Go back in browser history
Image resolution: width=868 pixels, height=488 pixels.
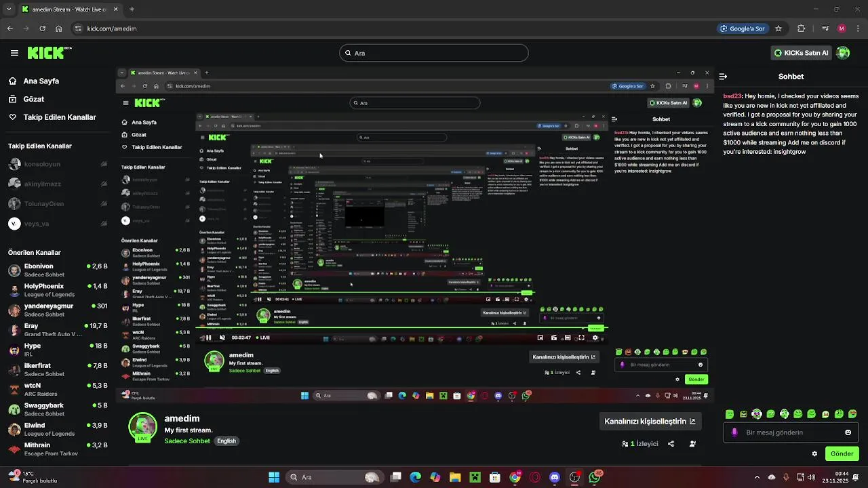click(9, 28)
